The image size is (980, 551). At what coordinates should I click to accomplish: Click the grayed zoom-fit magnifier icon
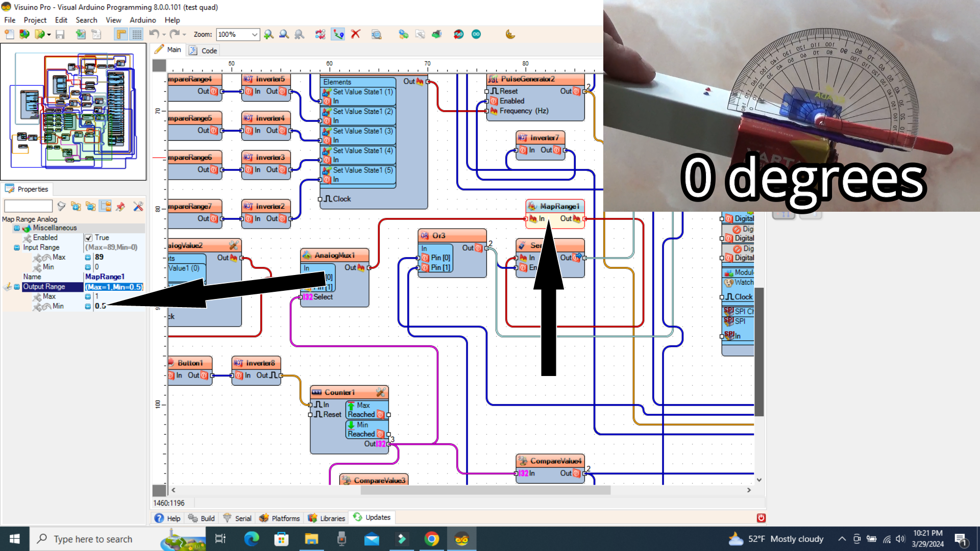tap(300, 34)
